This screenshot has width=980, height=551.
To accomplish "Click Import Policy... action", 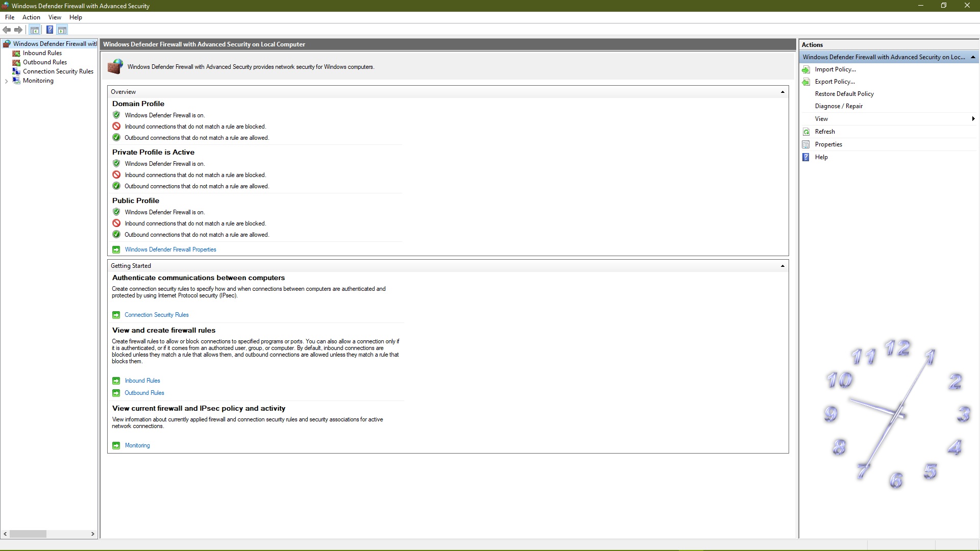I will click(836, 69).
